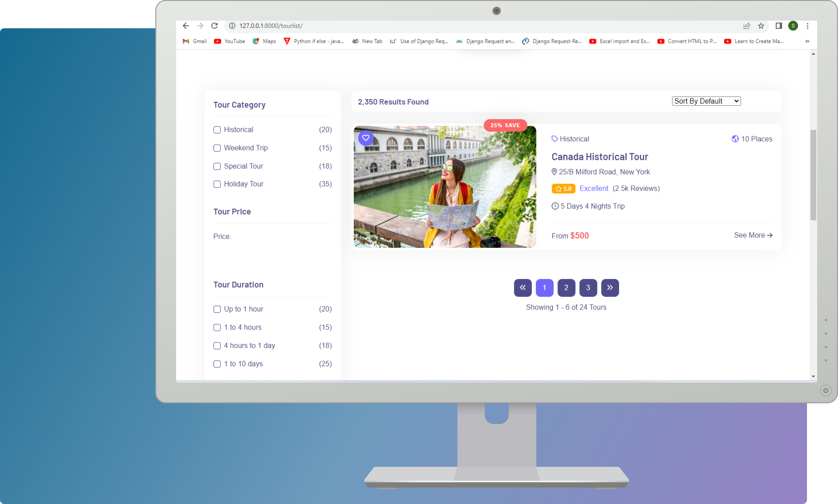The height and width of the screenshot is (504, 838).
Task: Click the Excellent rating text
Action: 594,188
